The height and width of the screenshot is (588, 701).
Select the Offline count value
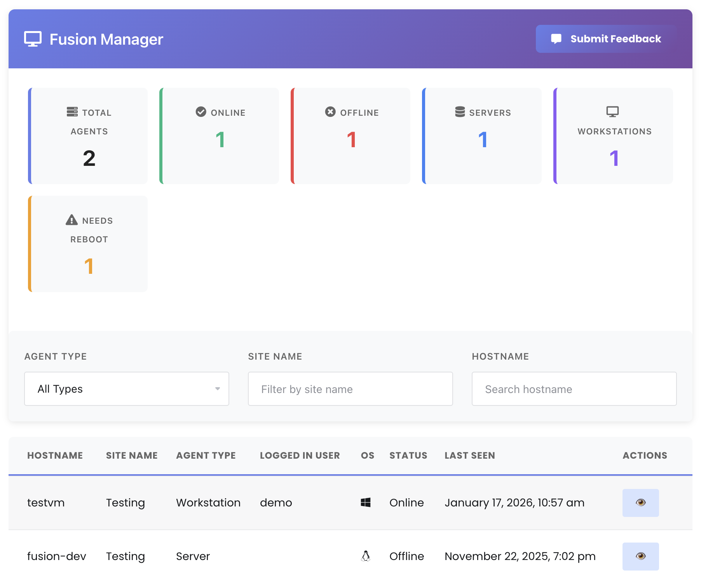[352, 140]
